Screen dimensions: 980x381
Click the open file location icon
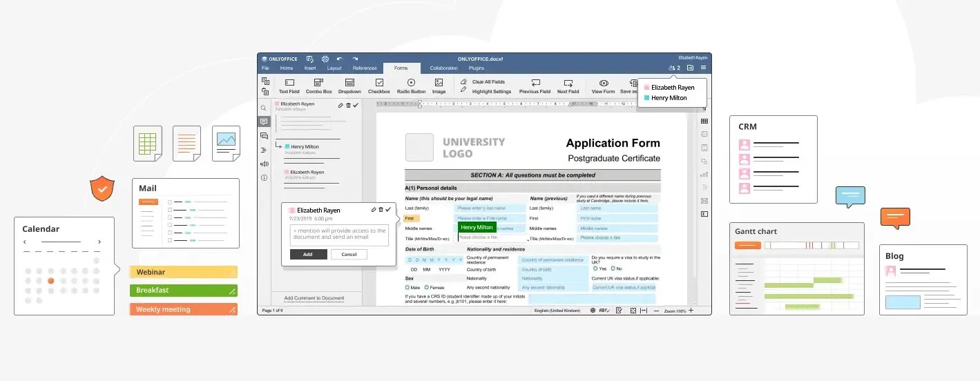point(690,68)
